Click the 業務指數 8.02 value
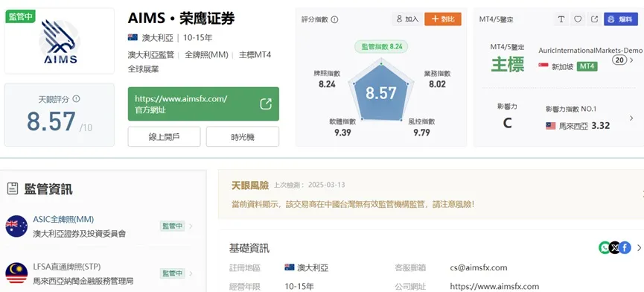644x292 pixels. click(x=438, y=84)
